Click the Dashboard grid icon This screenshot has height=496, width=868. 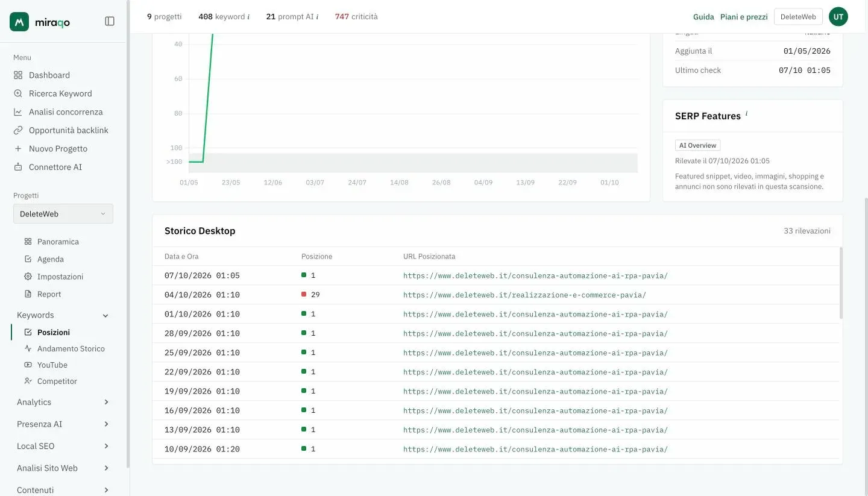[18, 75]
